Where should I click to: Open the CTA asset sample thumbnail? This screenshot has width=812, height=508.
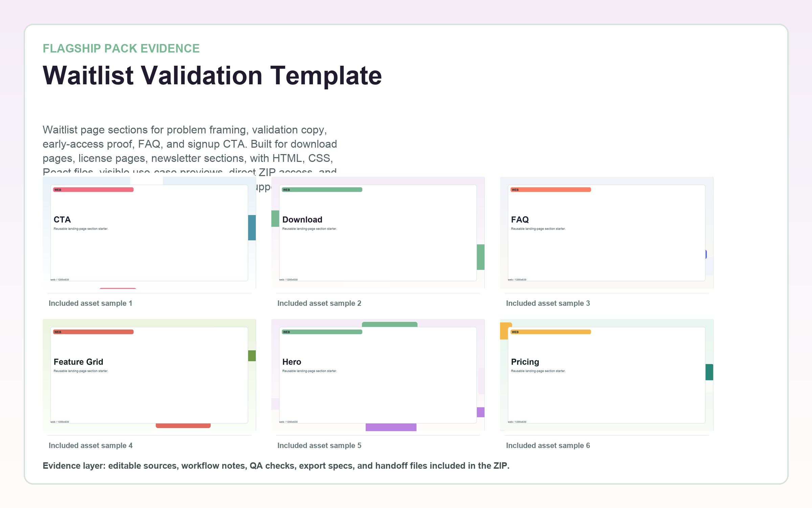tap(149, 233)
